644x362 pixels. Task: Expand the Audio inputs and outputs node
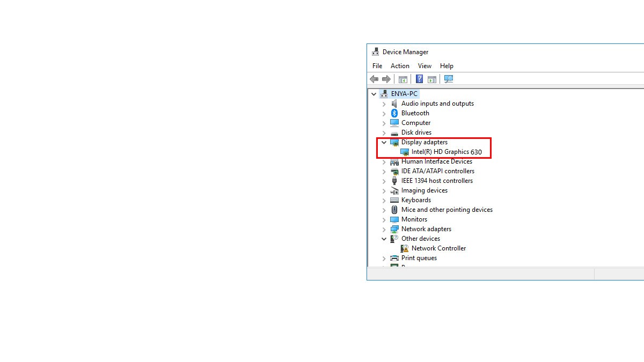click(384, 104)
